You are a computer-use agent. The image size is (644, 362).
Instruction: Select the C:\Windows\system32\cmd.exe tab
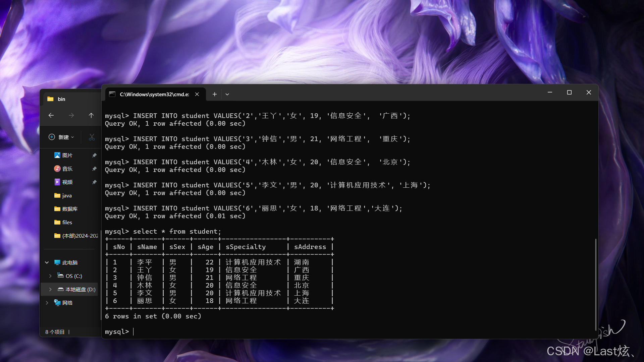coord(155,94)
